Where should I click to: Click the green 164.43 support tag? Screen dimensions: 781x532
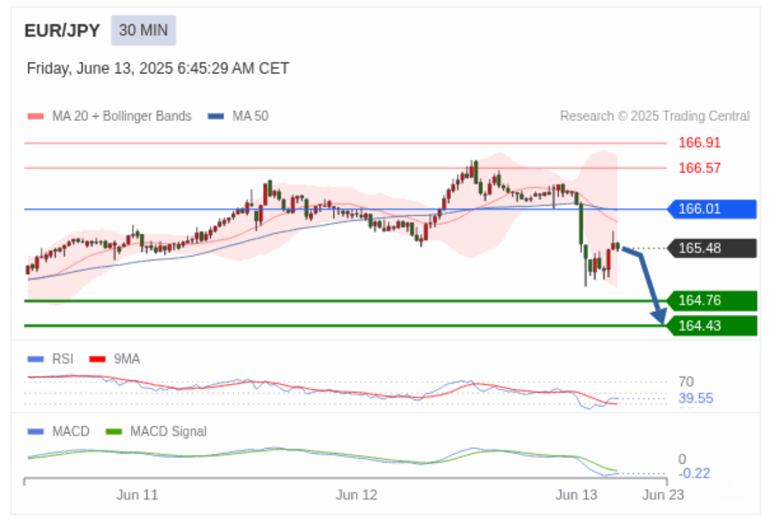pos(712,326)
